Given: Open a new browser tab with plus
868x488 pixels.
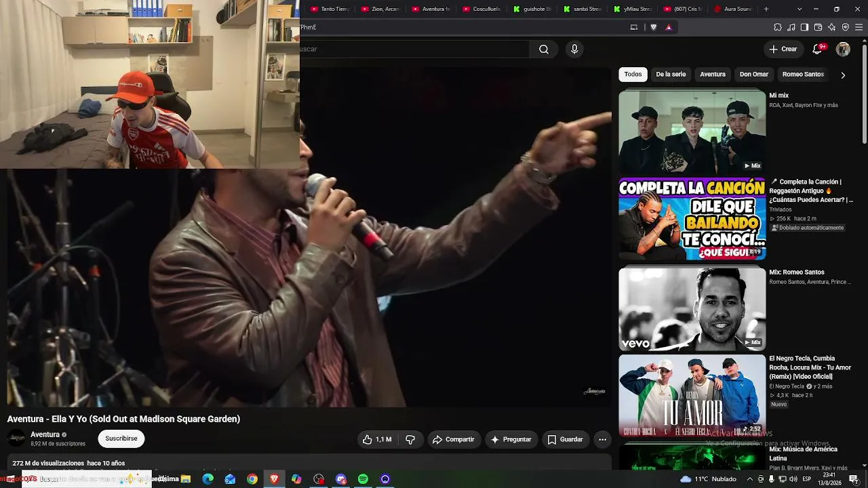Looking at the screenshot, I should (766, 9).
